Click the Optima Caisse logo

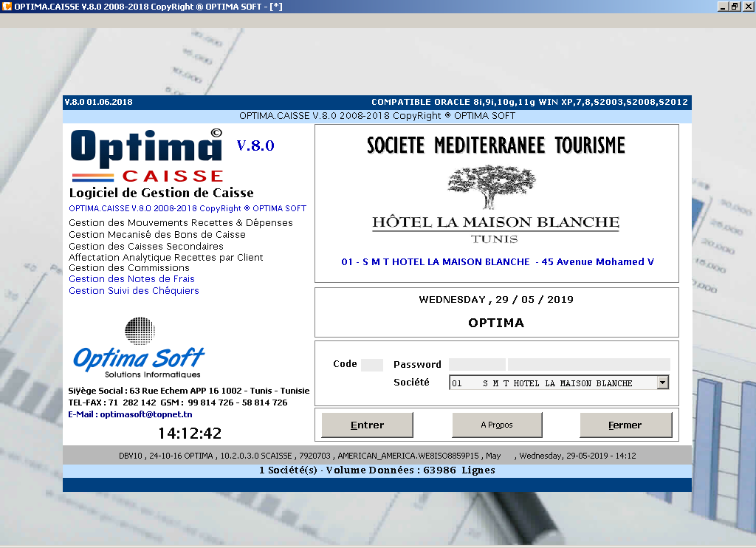pos(147,155)
